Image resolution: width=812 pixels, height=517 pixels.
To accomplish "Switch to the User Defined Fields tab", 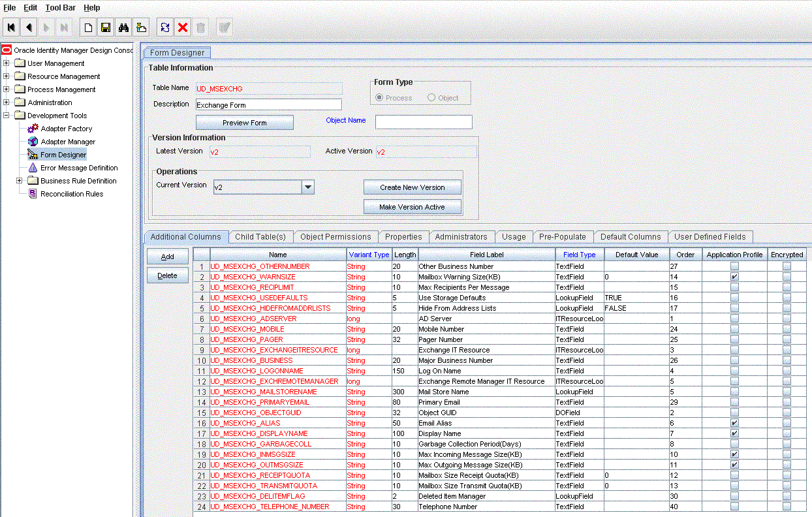I will (710, 237).
